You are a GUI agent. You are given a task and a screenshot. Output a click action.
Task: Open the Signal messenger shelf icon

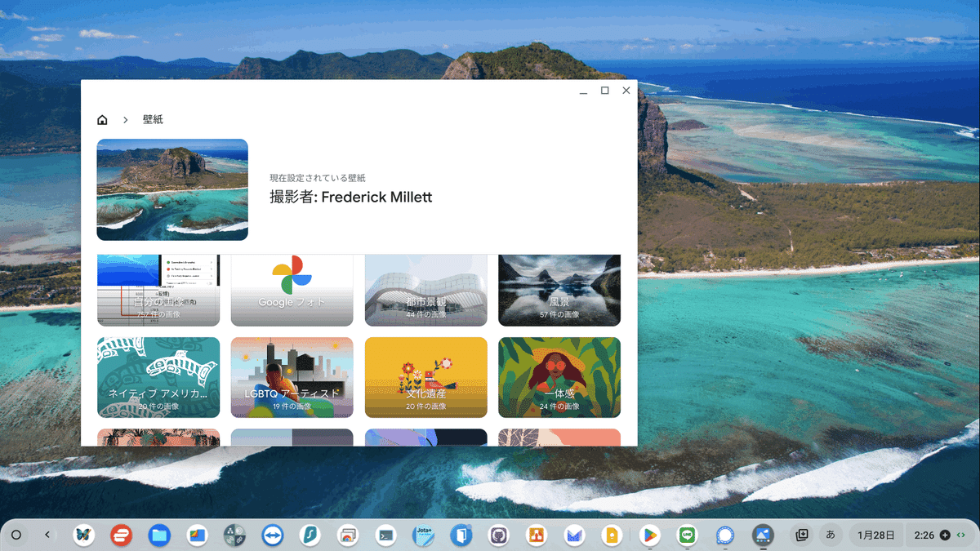725,535
